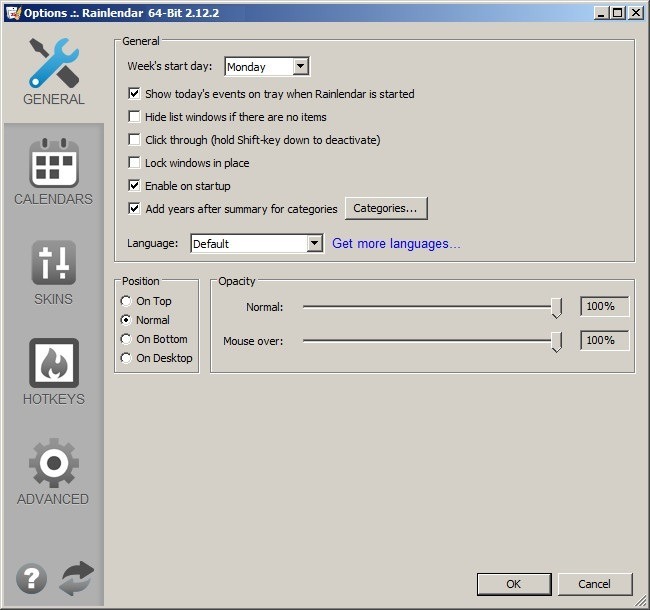
Task: Enable Hide list windows if no items
Action: pos(135,117)
